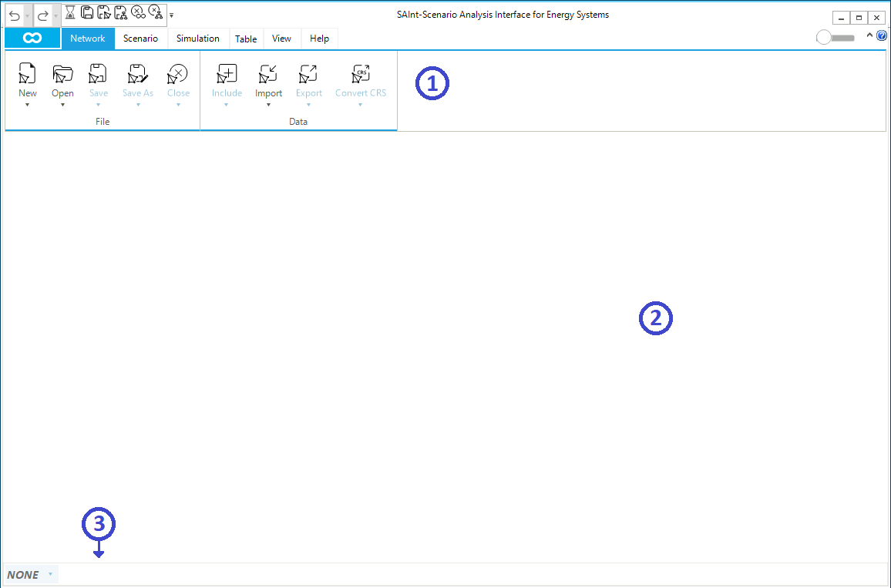891x588 pixels.
Task: Click the Export icon in Data group
Action: pos(308,74)
